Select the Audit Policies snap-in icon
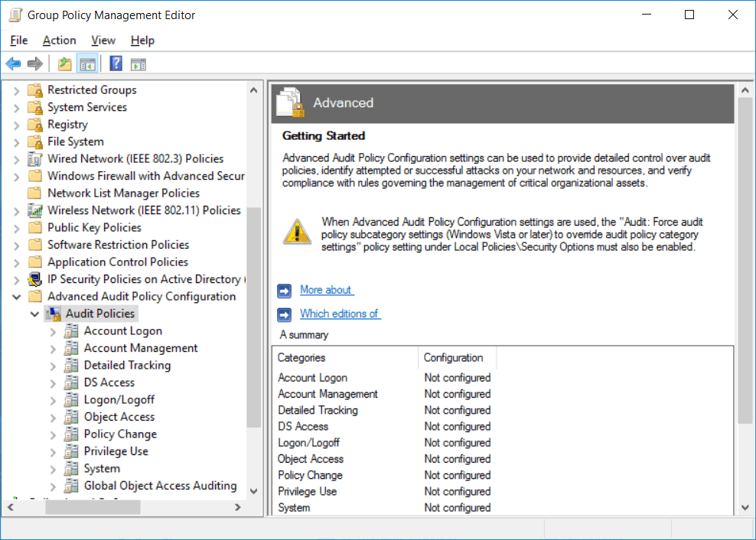The width and height of the screenshot is (756, 540). [52, 313]
